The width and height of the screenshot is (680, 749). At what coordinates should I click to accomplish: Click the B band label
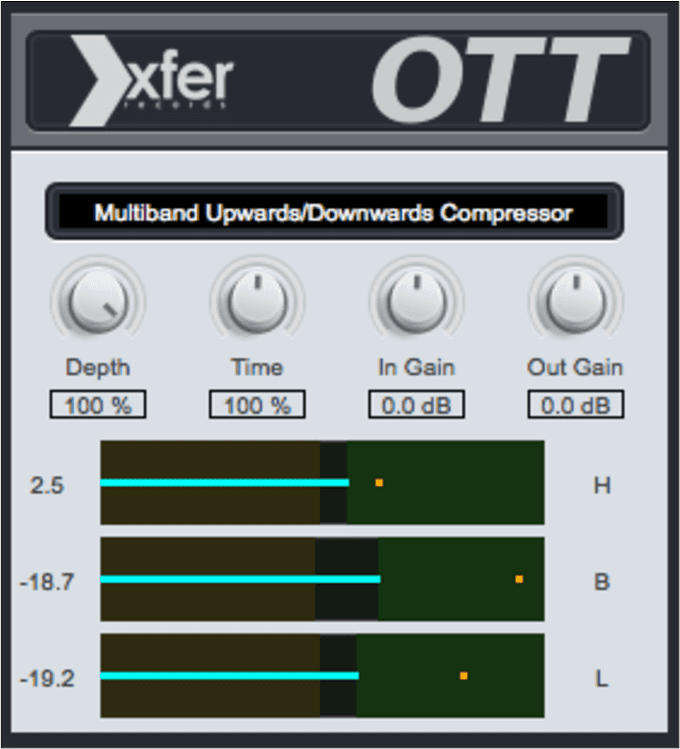[602, 582]
